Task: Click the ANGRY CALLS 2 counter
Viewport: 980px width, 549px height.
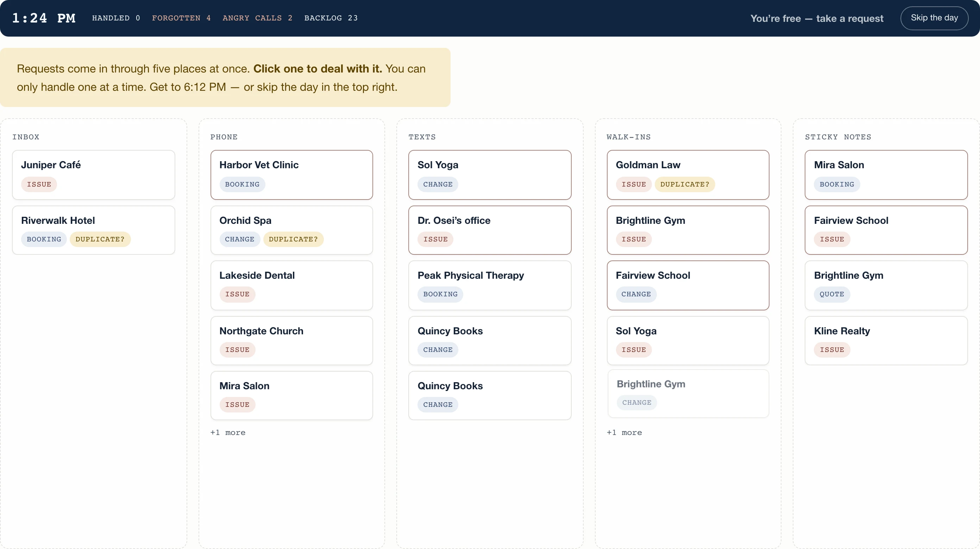Action: pyautogui.click(x=258, y=18)
